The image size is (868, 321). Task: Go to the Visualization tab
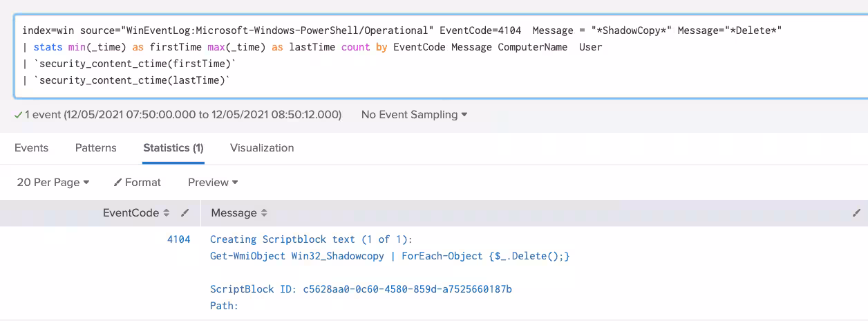pos(262,148)
